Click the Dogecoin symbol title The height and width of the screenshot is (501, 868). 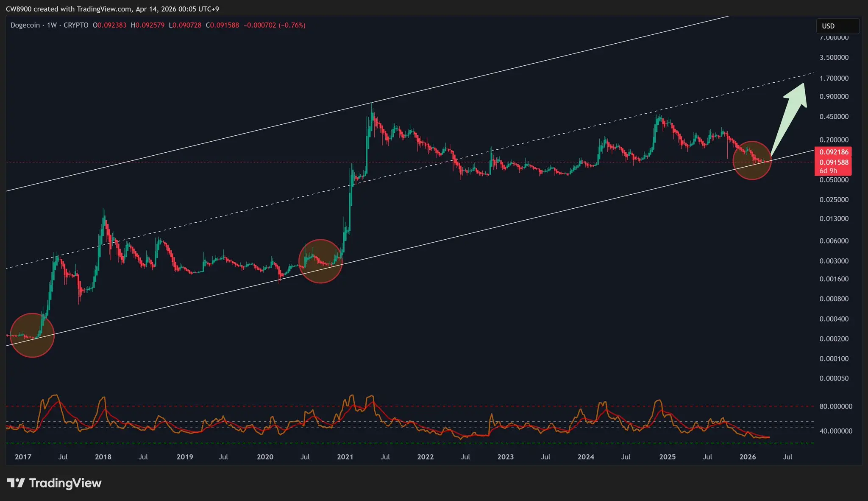click(x=25, y=25)
